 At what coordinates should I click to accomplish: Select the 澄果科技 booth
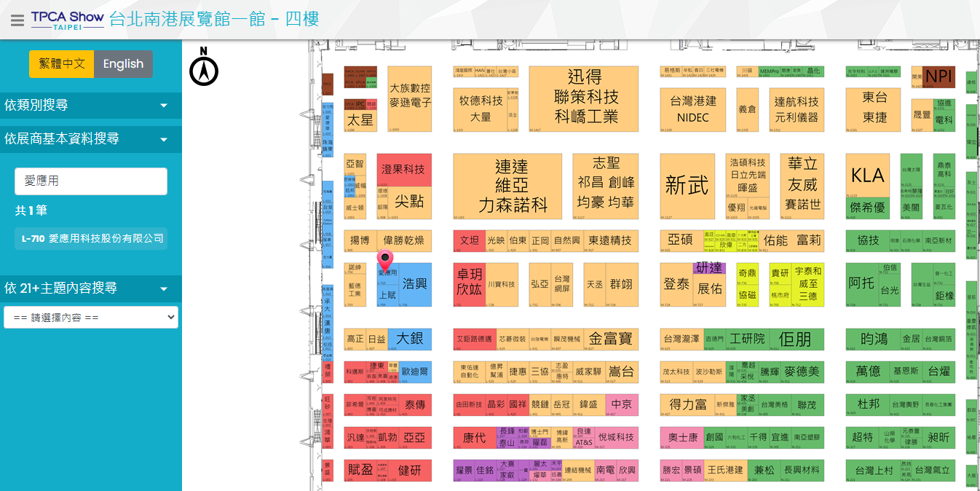404,169
